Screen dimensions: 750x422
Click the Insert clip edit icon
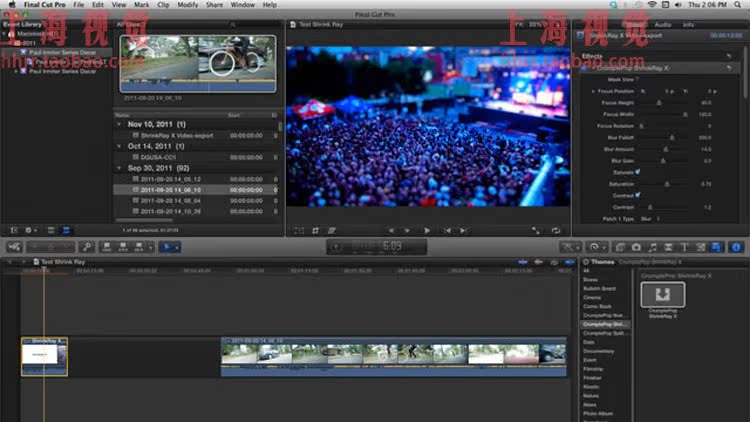123,247
